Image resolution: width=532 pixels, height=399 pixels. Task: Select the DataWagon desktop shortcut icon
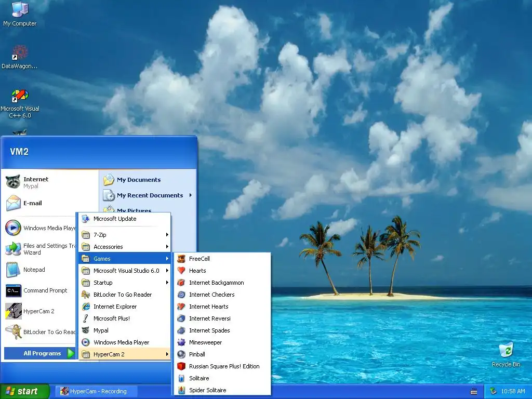(20, 52)
